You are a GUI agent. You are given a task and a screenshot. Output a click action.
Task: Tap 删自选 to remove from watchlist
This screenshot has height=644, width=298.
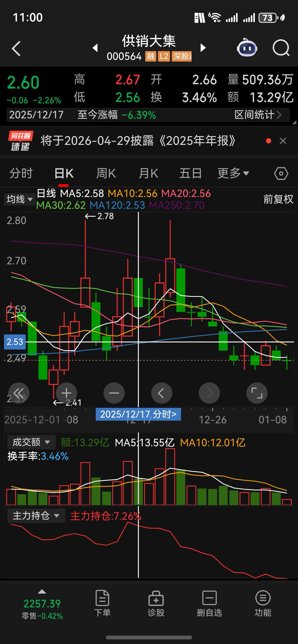[x=209, y=603]
